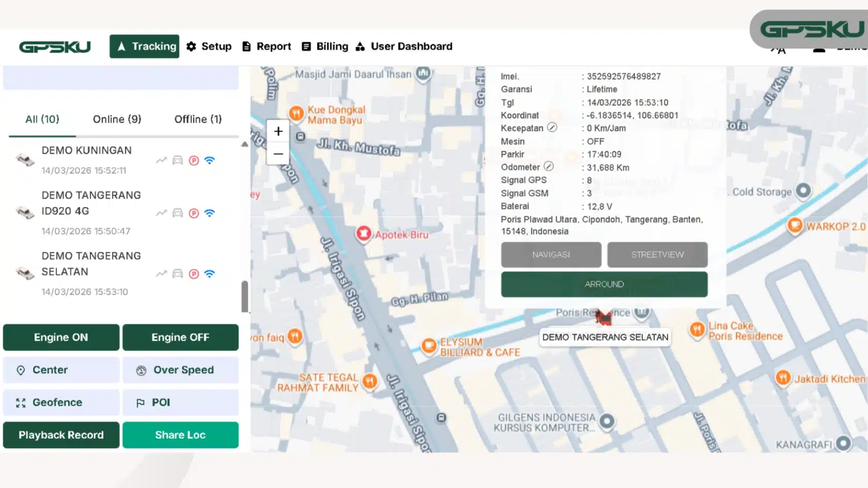The width and height of the screenshot is (868, 488).
Task: Toggle Engine ON for the vehicle
Action: 60,337
